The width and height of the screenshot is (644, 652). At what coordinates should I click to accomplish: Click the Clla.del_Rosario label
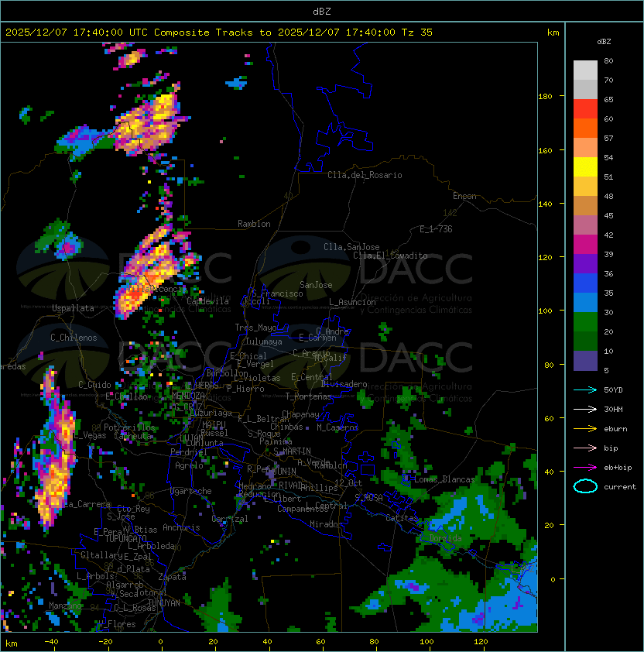(x=365, y=175)
